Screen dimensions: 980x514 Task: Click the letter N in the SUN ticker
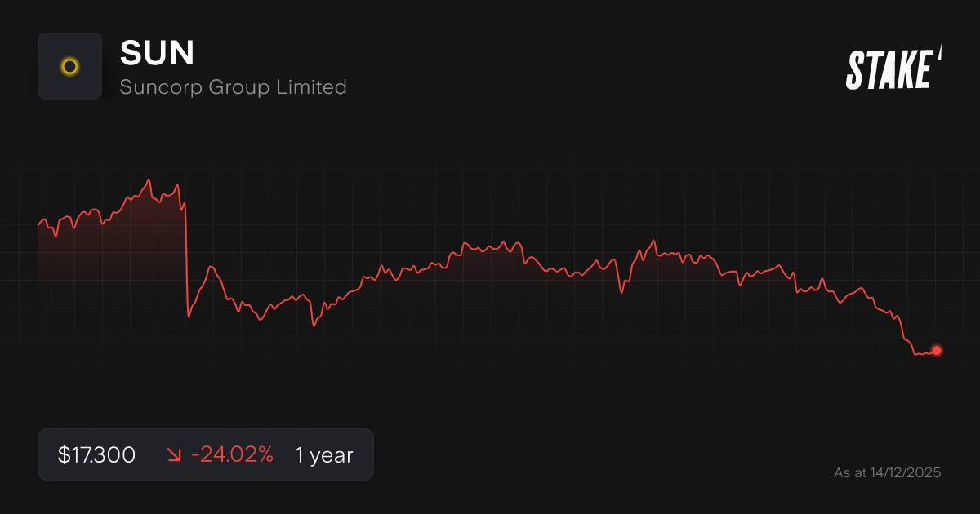coord(182,54)
